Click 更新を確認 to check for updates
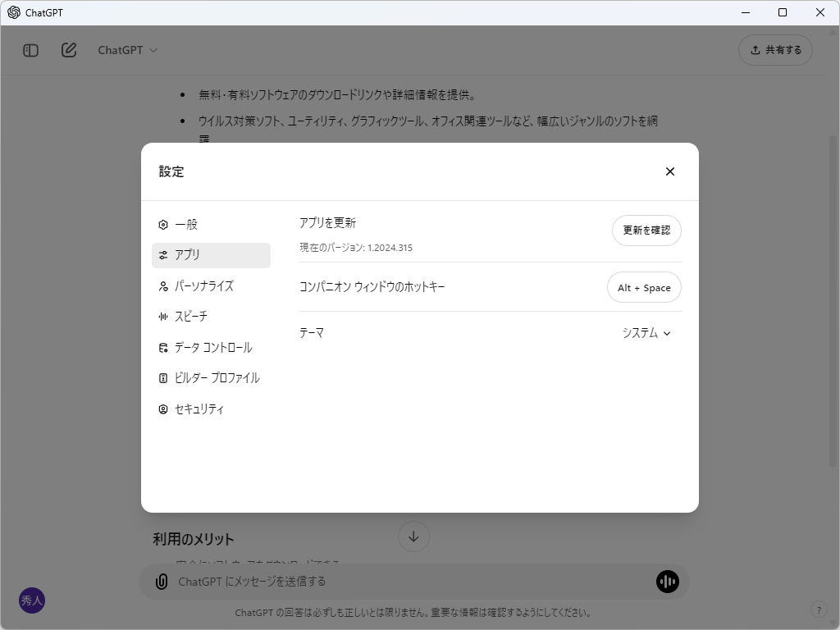The height and width of the screenshot is (630, 840). (x=646, y=231)
